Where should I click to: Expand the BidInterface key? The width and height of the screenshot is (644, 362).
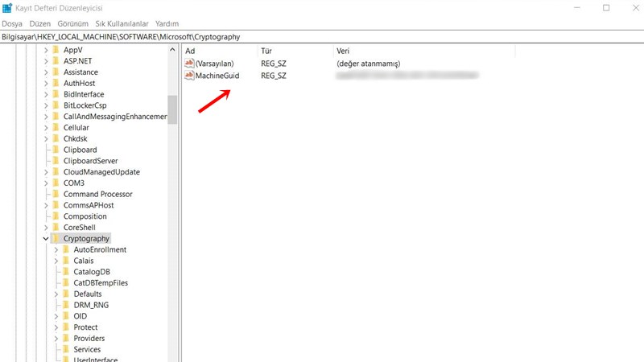pos(46,94)
